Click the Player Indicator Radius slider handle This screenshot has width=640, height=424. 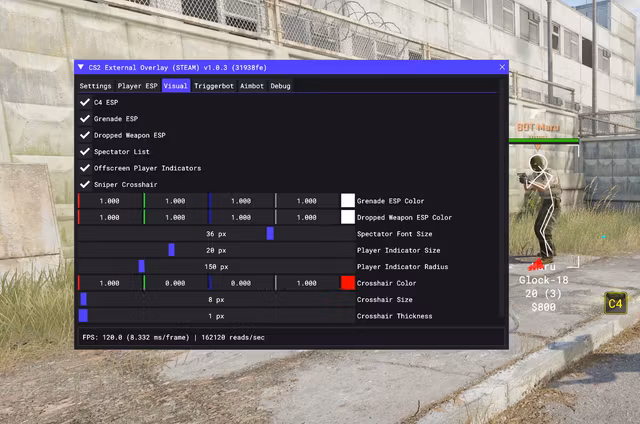coord(142,266)
